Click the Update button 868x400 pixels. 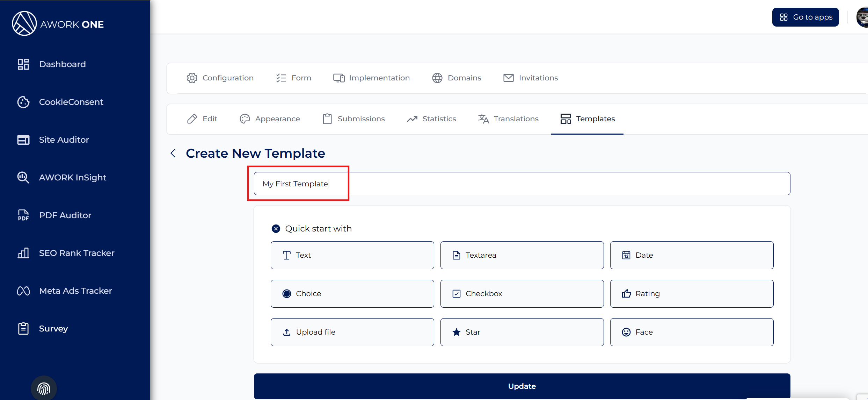tap(522, 386)
